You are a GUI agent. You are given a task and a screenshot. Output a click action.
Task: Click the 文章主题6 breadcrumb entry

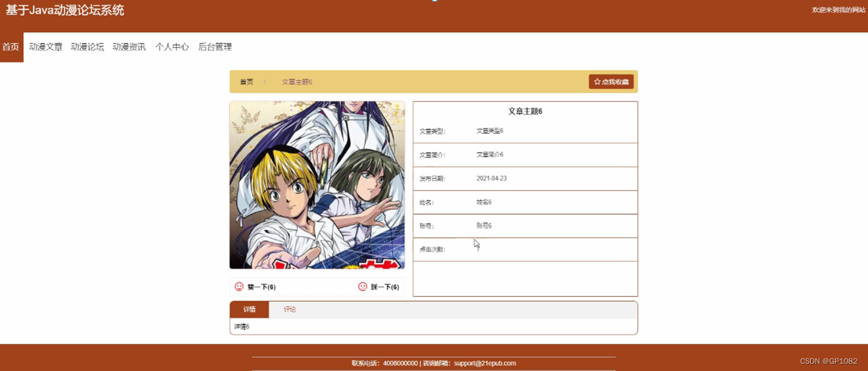click(297, 82)
